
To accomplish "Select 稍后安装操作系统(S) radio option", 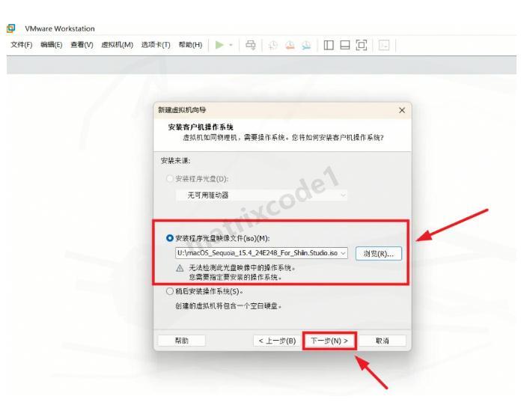I will tap(169, 291).
